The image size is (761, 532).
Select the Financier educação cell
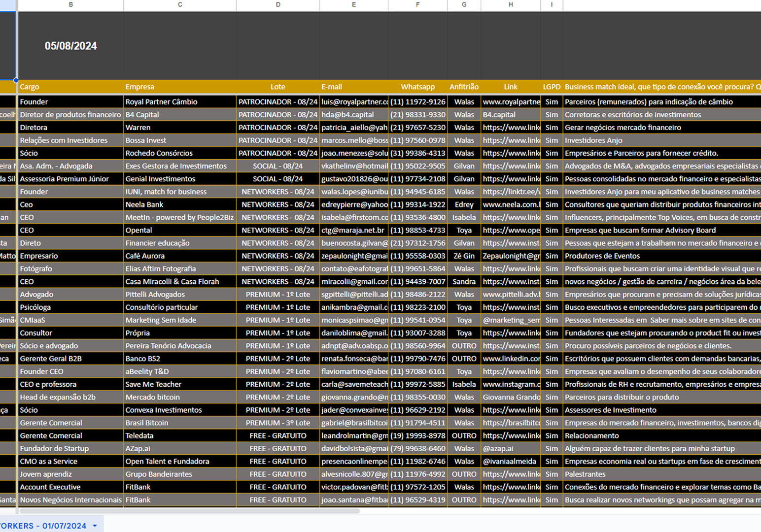point(180,243)
